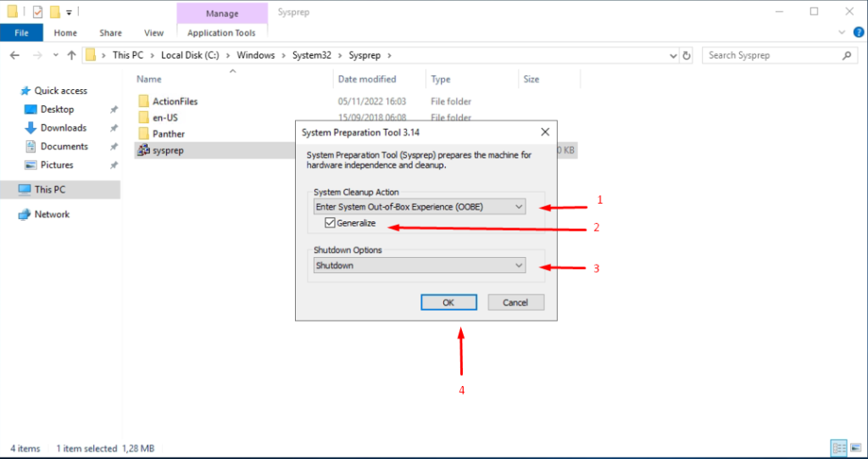868x459 pixels.
Task: Open the Network location in sidebar
Action: pos(52,215)
